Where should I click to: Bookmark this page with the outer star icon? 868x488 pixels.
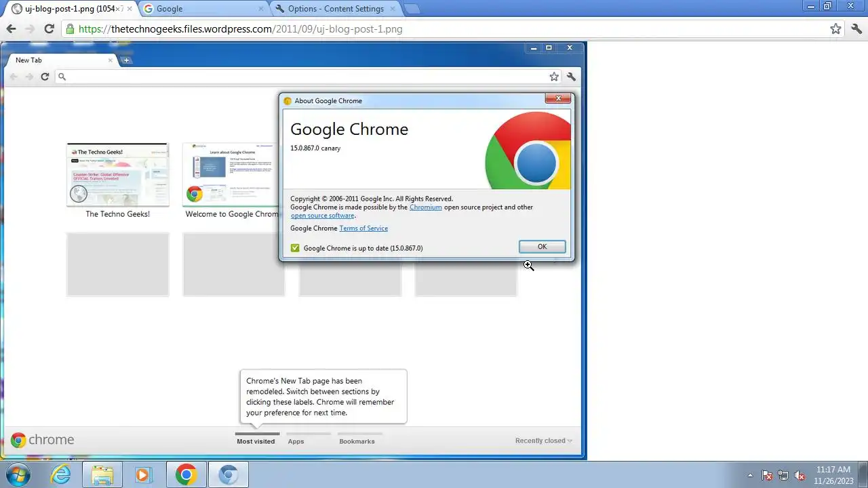836,28
